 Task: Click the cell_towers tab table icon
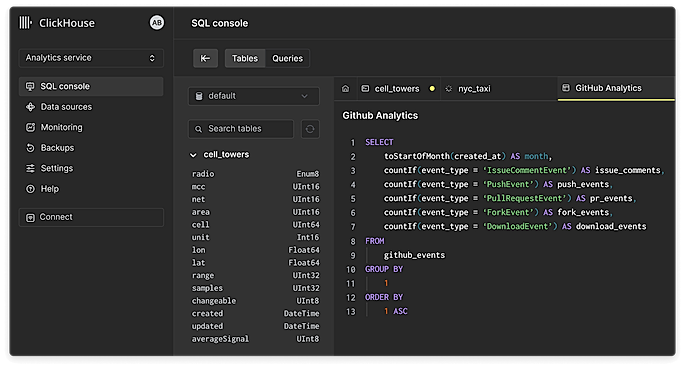pyautogui.click(x=365, y=88)
